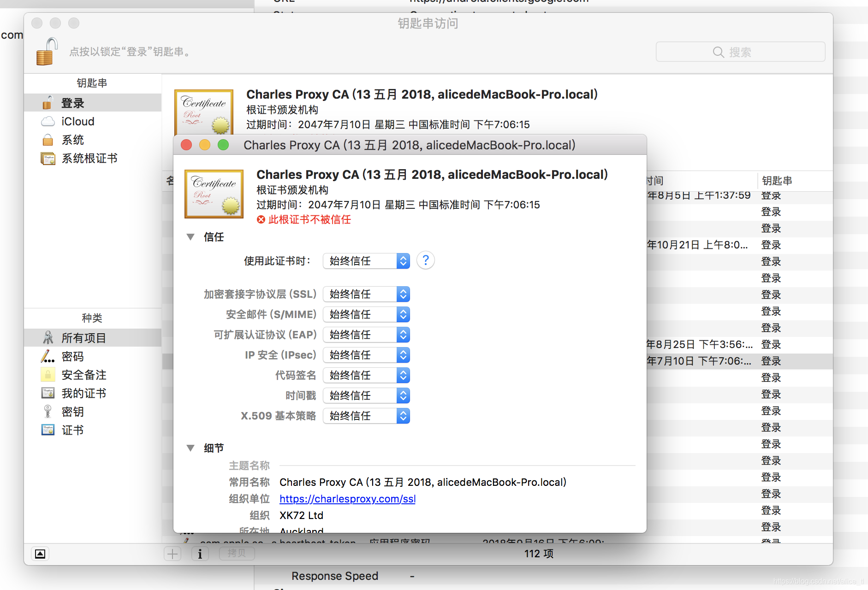Open the 代码签名 trust dropdown
Image resolution: width=868 pixels, height=590 pixels.
click(367, 375)
